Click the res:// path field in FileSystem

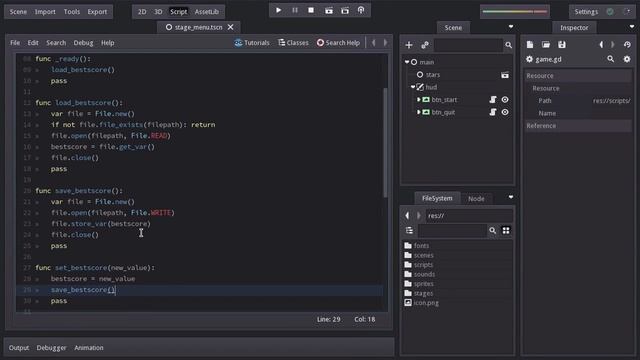click(x=469, y=216)
